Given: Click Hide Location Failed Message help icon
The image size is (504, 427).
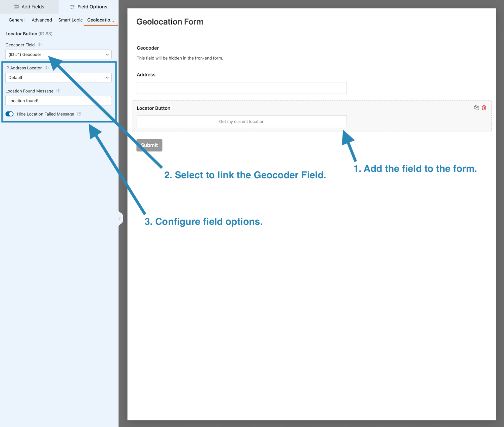Looking at the screenshot, I should tap(79, 114).
